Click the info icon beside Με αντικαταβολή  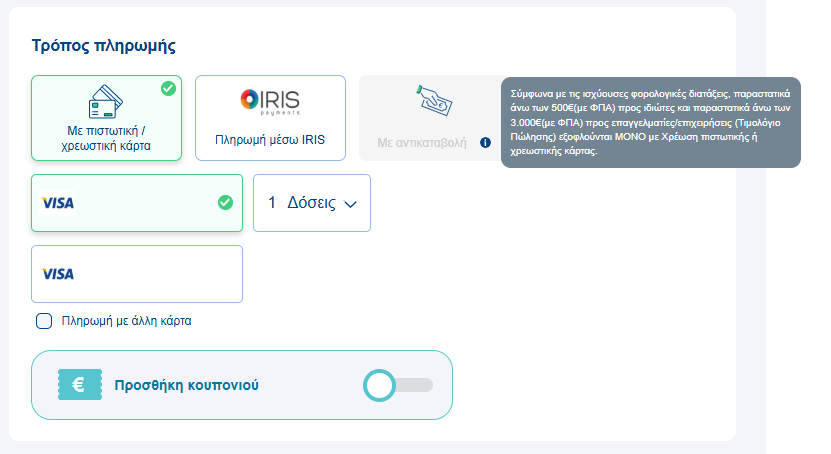coord(486,143)
